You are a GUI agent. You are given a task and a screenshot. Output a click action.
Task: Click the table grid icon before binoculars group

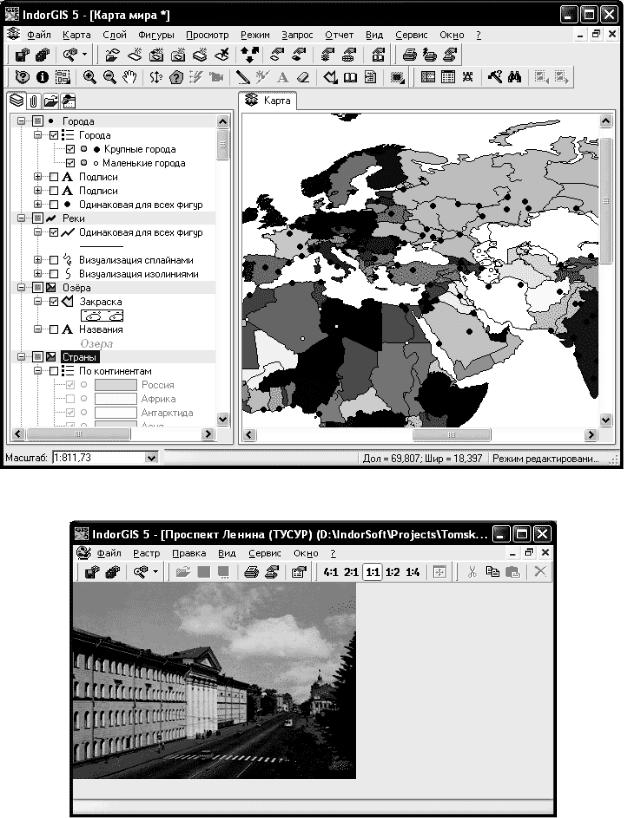click(448, 77)
